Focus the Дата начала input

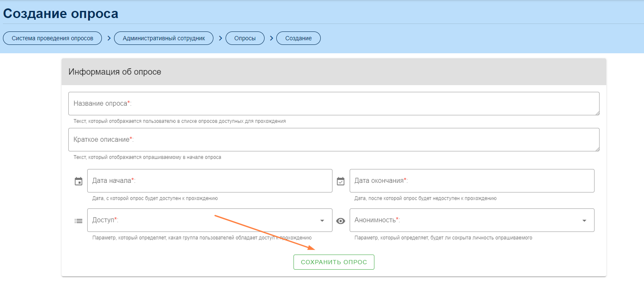(x=210, y=181)
